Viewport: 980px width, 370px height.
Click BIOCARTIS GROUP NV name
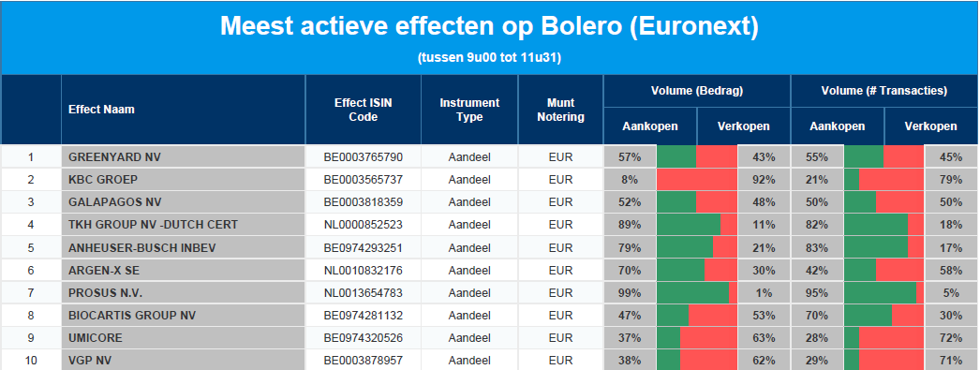click(x=132, y=316)
